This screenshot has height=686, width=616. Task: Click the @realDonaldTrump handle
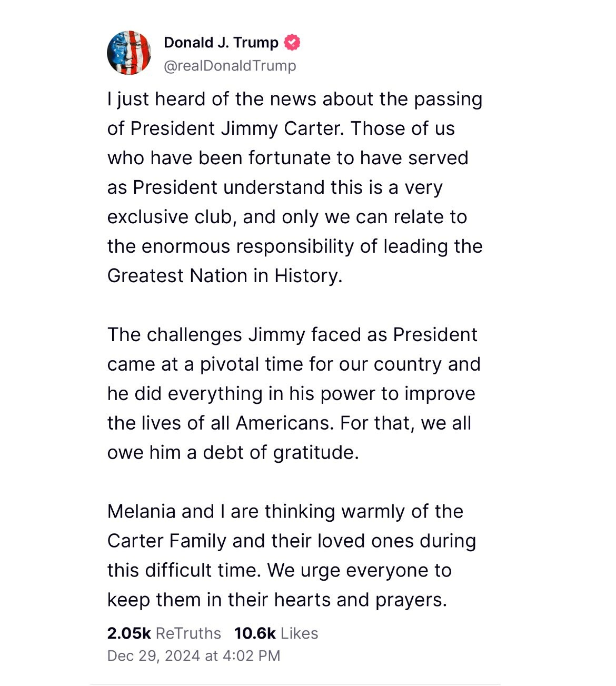coord(230,66)
